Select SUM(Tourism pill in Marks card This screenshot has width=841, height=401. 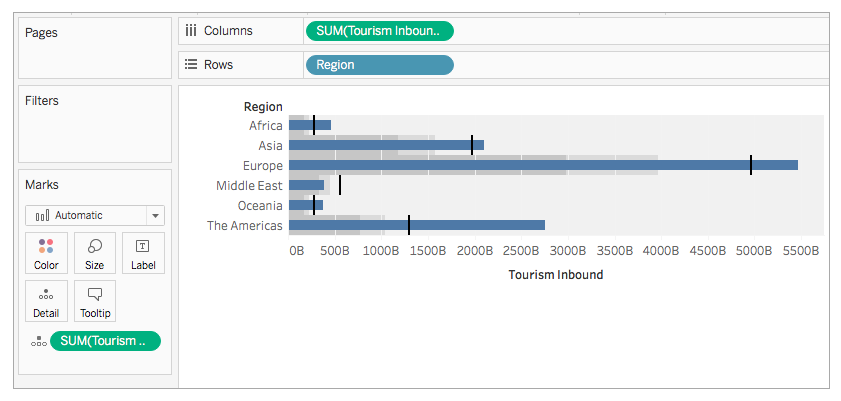coord(105,341)
